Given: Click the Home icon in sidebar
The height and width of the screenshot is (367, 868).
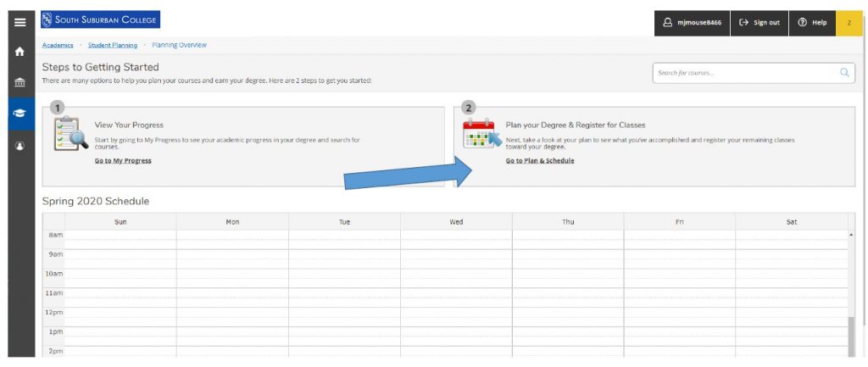Looking at the screenshot, I should tap(20, 53).
